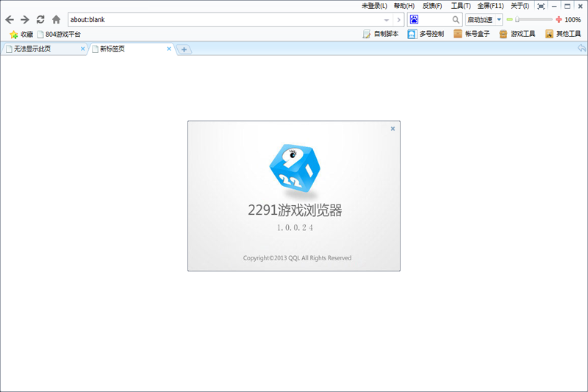Open the 804游戏平台 bookmark
Screen dimensions: 588x392
(x=59, y=34)
